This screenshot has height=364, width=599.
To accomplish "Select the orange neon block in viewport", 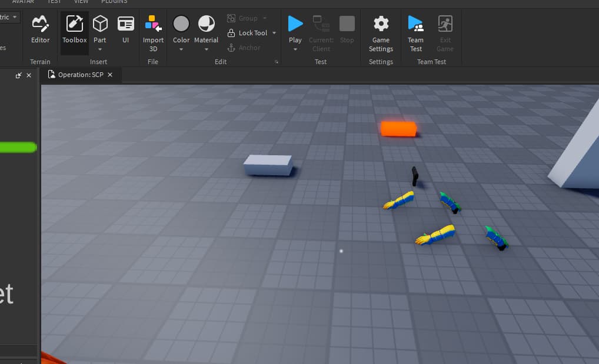I will [398, 129].
